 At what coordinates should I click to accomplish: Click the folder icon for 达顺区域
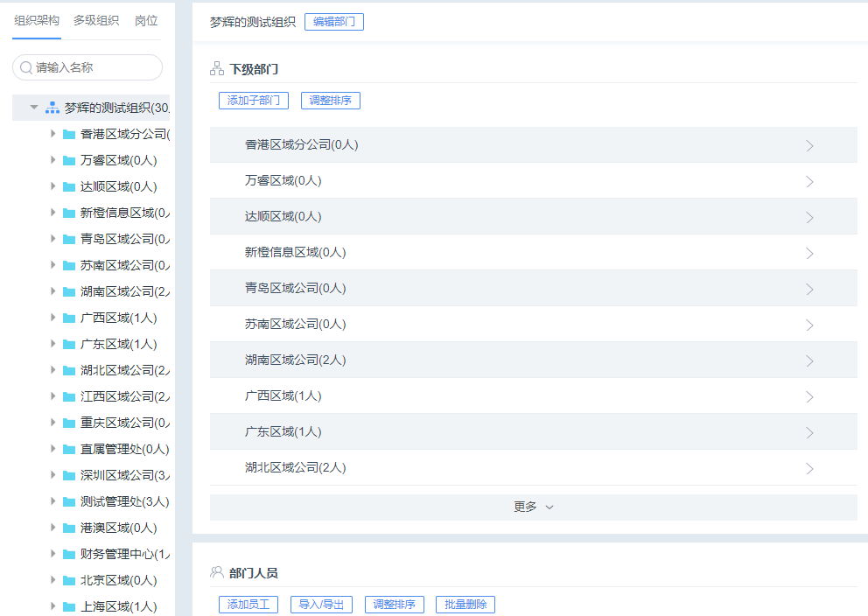69,186
